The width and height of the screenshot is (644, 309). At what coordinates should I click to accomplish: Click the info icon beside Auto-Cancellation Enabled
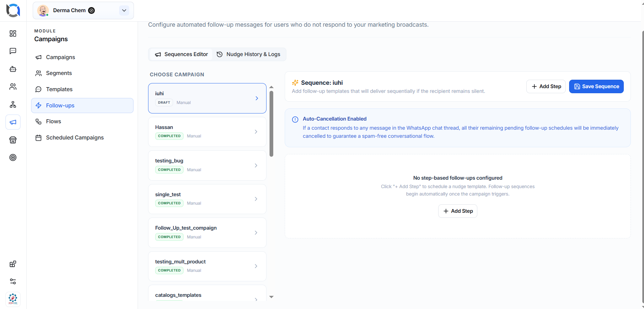pyautogui.click(x=295, y=119)
